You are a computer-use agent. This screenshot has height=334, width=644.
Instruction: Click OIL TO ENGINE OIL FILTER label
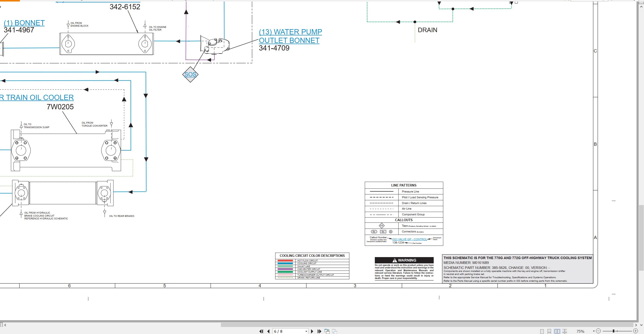(158, 28)
